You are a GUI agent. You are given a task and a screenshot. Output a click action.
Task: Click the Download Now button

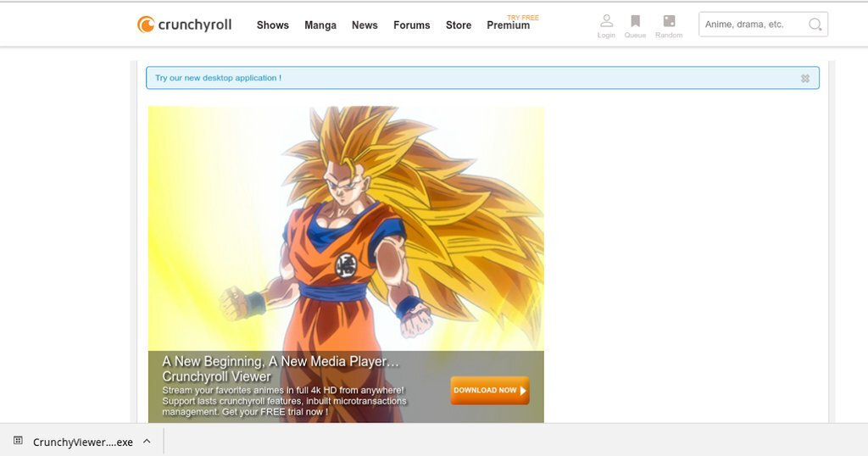[490, 390]
